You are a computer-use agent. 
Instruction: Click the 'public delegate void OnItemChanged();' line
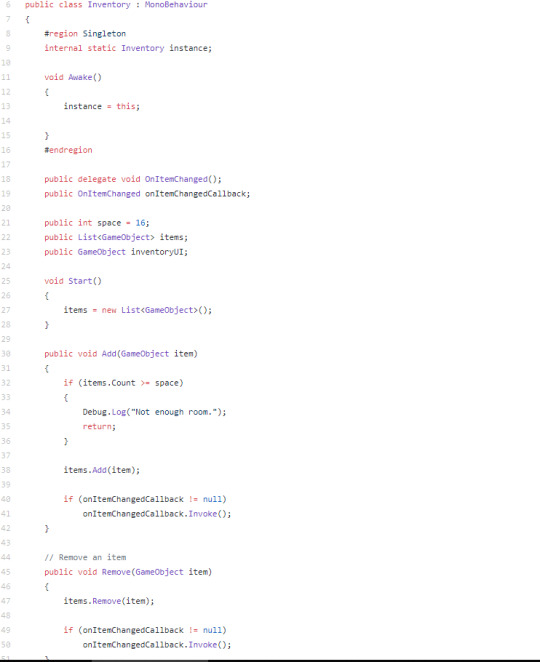point(133,179)
